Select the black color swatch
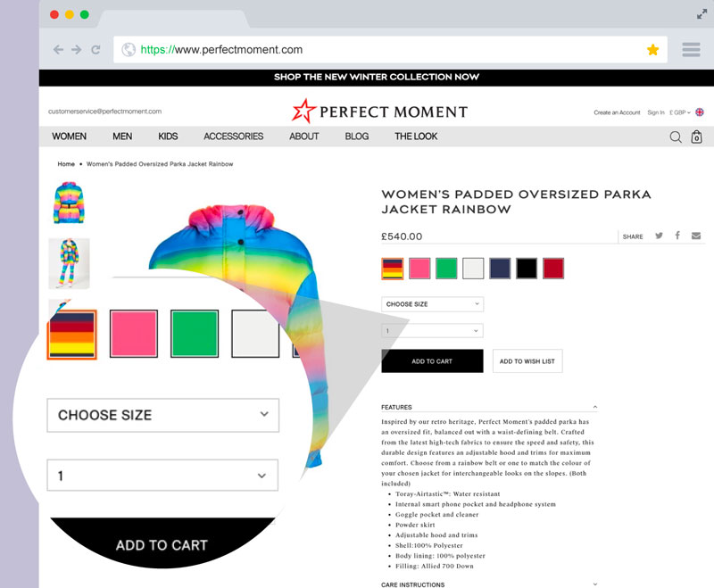The image size is (714, 588). (x=527, y=269)
